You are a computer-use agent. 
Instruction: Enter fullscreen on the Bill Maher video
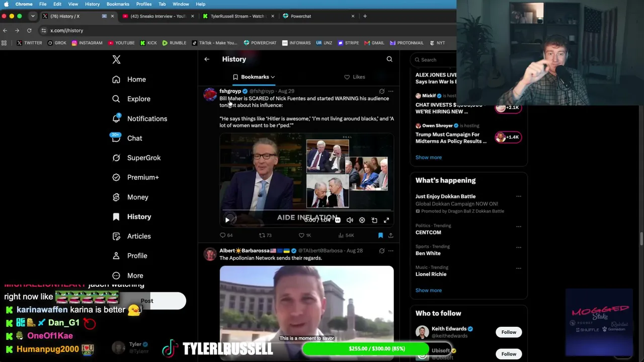(x=386, y=220)
